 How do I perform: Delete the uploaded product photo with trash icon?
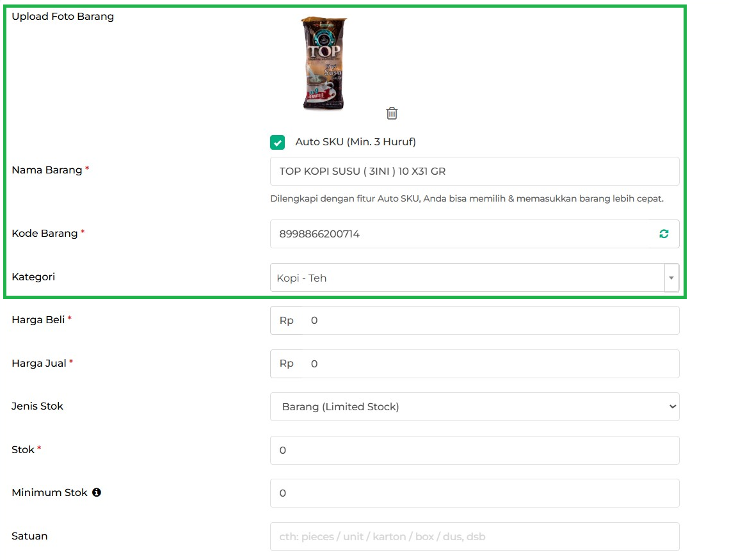(392, 113)
